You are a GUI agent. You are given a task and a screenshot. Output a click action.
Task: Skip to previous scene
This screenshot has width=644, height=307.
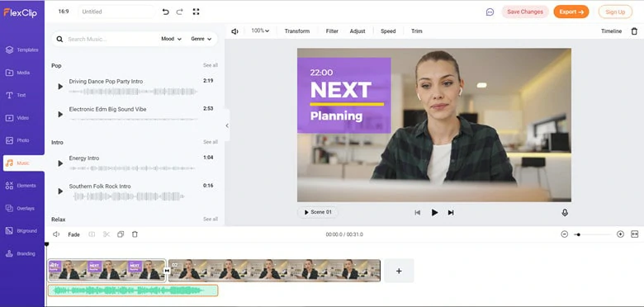point(417,213)
